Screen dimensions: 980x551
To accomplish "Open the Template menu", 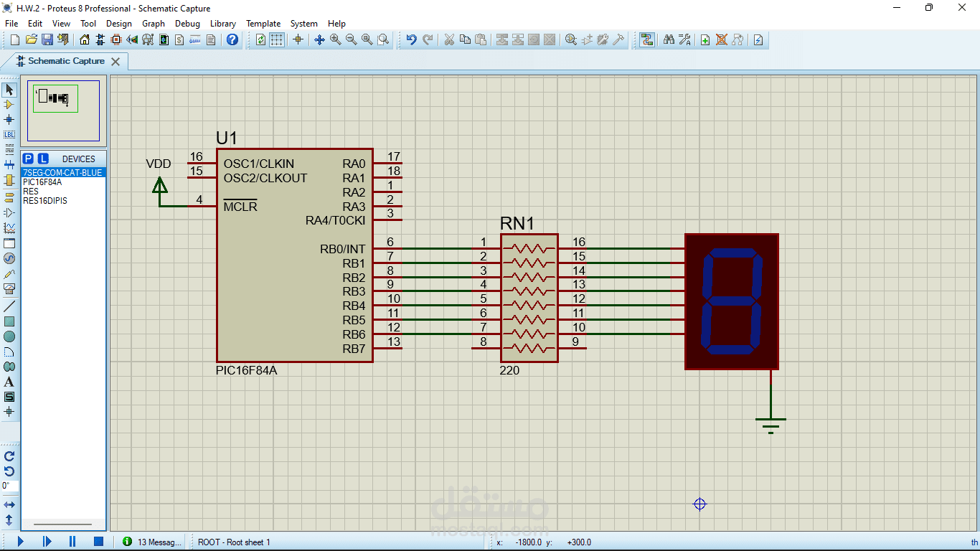I will 263,24.
